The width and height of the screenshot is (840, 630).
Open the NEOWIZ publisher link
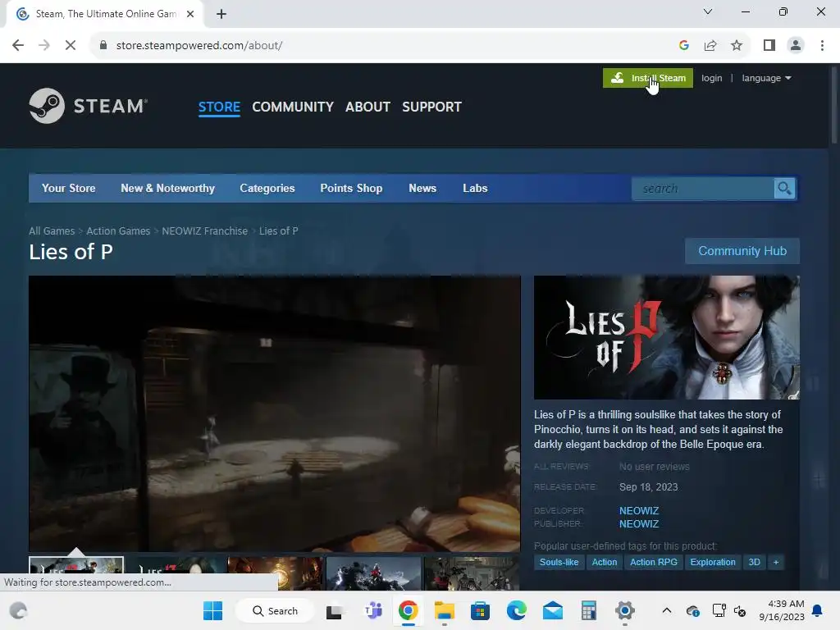click(639, 524)
